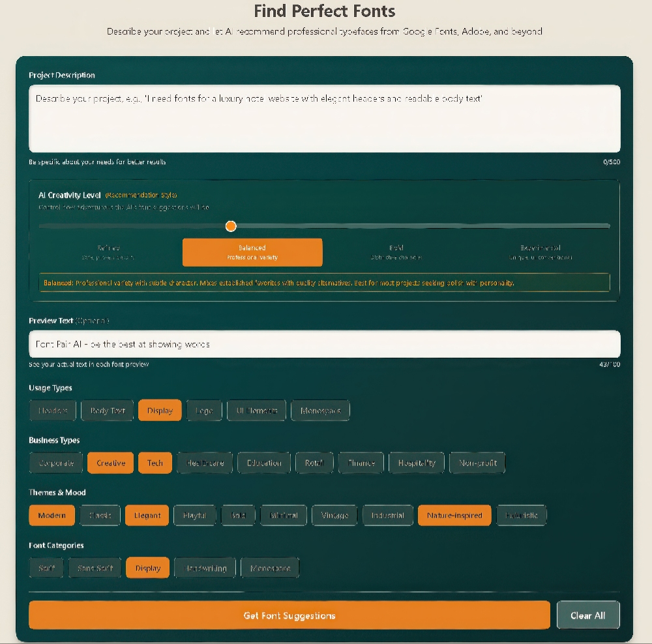Enable the Handwriting font category
652x644 pixels.
205,567
